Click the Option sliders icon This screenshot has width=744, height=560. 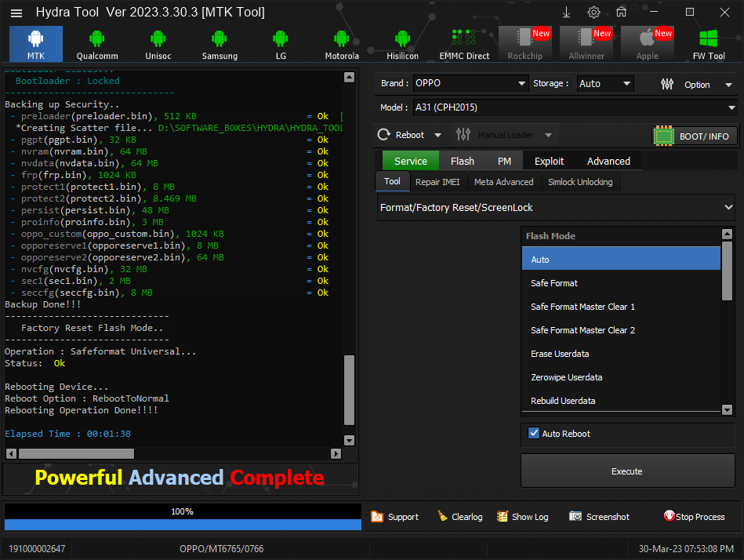point(667,84)
